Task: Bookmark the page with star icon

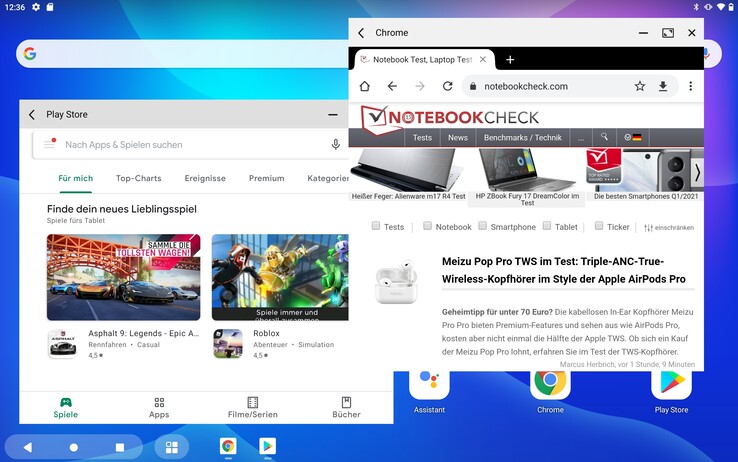Action: tap(640, 86)
